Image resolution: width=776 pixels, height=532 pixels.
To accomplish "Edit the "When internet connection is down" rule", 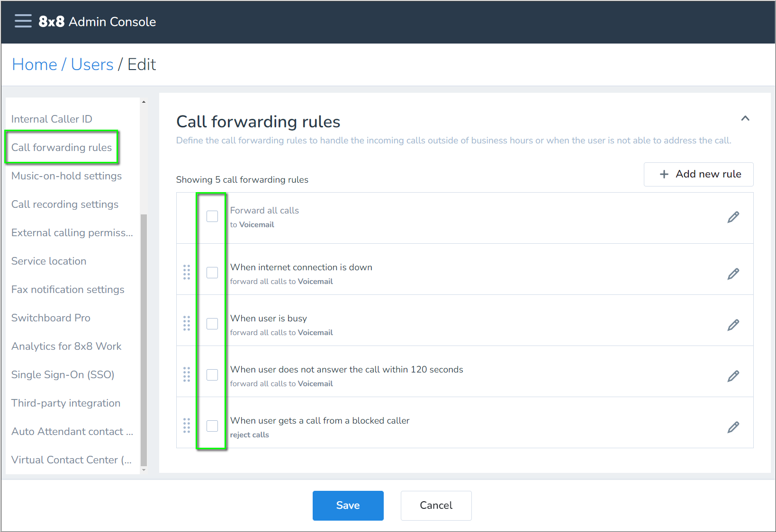I will click(733, 274).
